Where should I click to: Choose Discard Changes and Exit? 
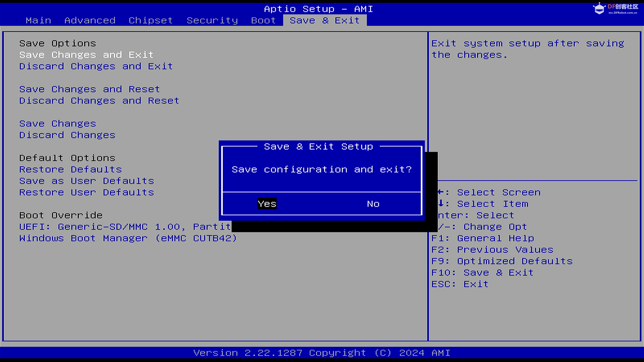click(96, 66)
